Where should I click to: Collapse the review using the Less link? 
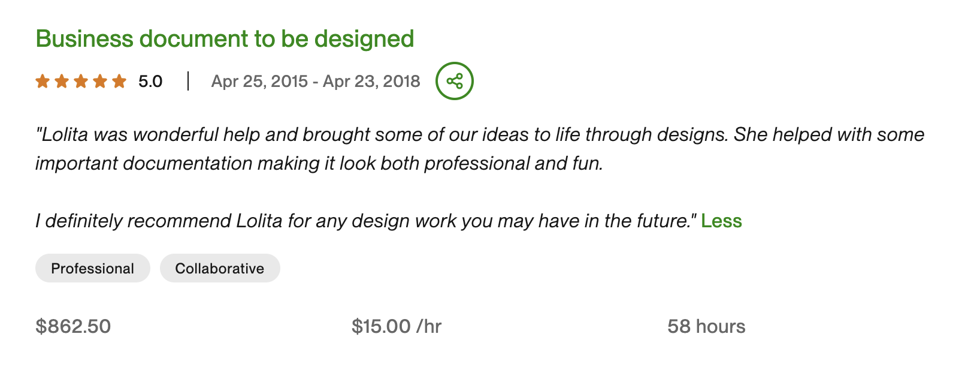[721, 221]
